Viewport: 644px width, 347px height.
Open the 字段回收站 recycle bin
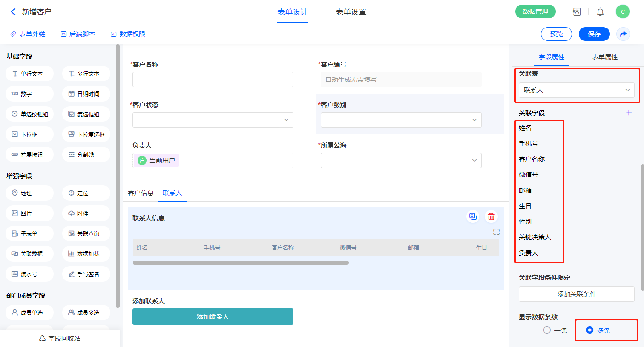coord(60,338)
